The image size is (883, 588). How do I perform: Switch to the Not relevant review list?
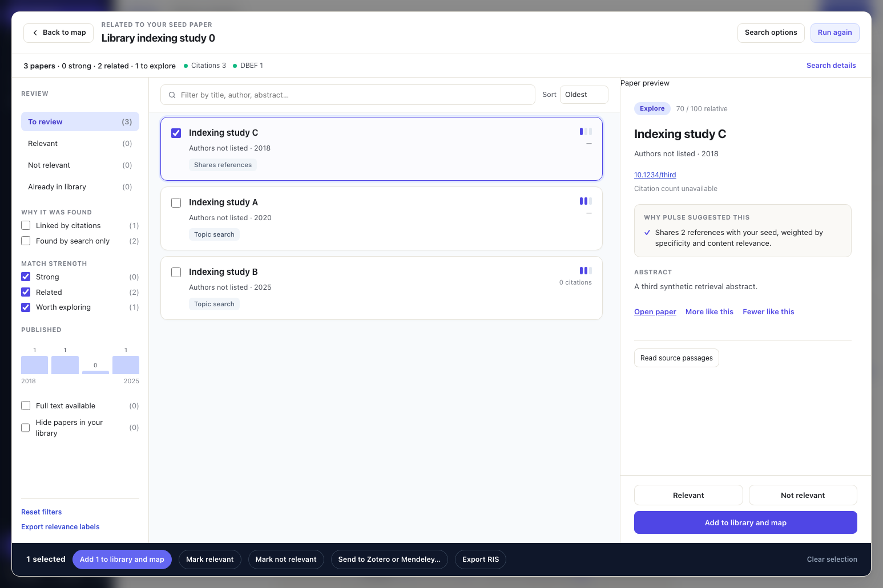(80, 165)
